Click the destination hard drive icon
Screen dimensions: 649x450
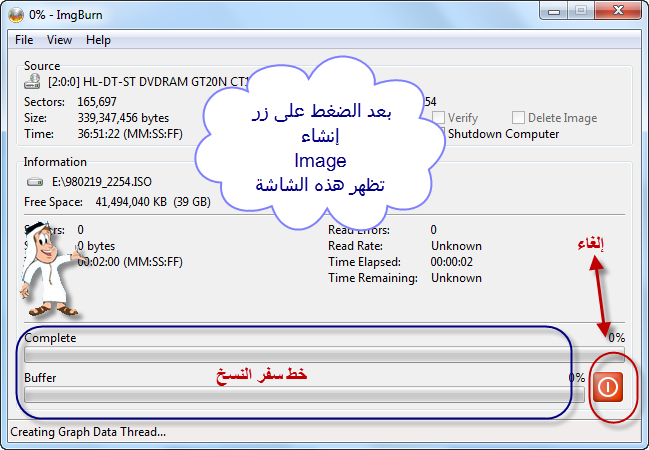[35, 182]
